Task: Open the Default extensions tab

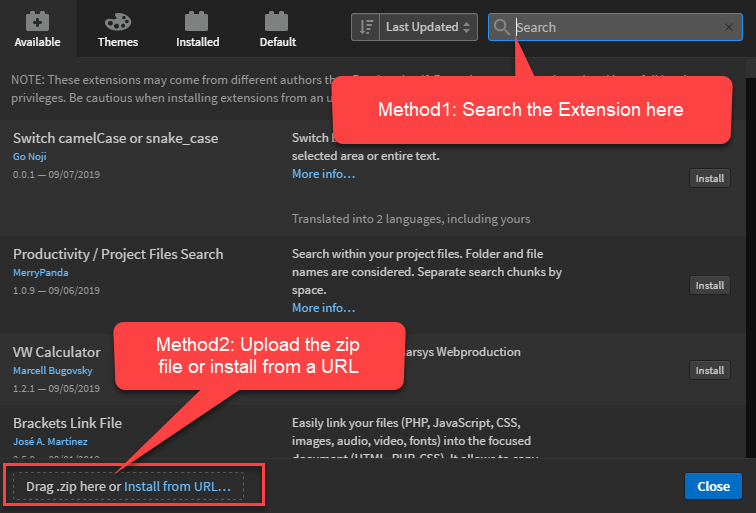Action: coord(277,29)
